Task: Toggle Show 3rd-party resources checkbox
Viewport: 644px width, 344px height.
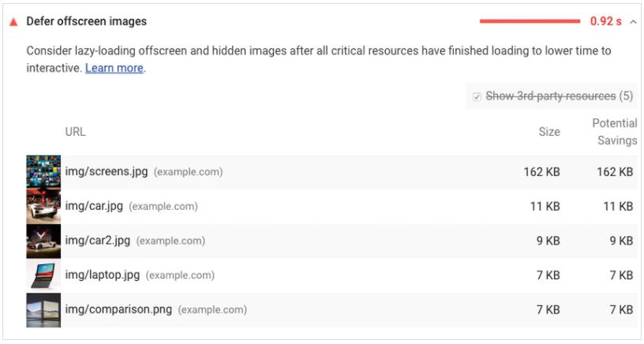Action: point(477,96)
